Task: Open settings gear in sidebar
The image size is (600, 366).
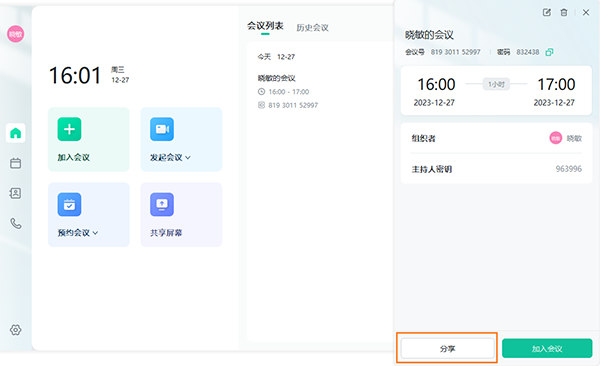Action: 16,330
